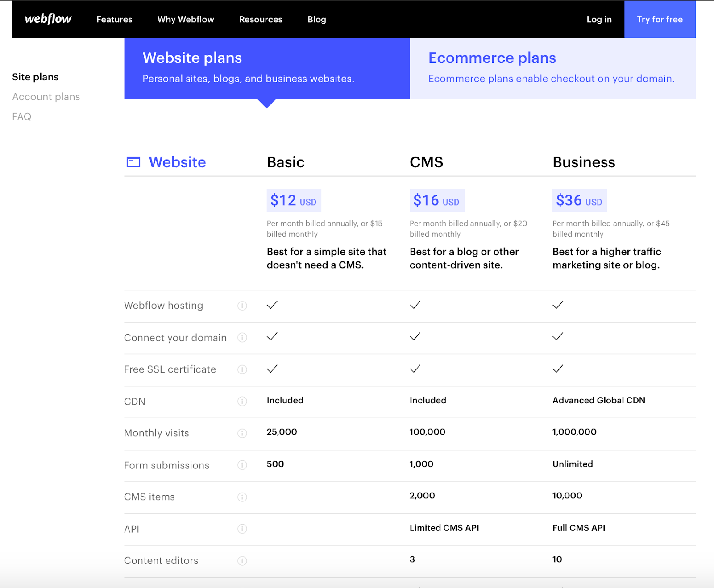The width and height of the screenshot is (714, 588).
Task: Jump to Account plans section
Action: 46,97
